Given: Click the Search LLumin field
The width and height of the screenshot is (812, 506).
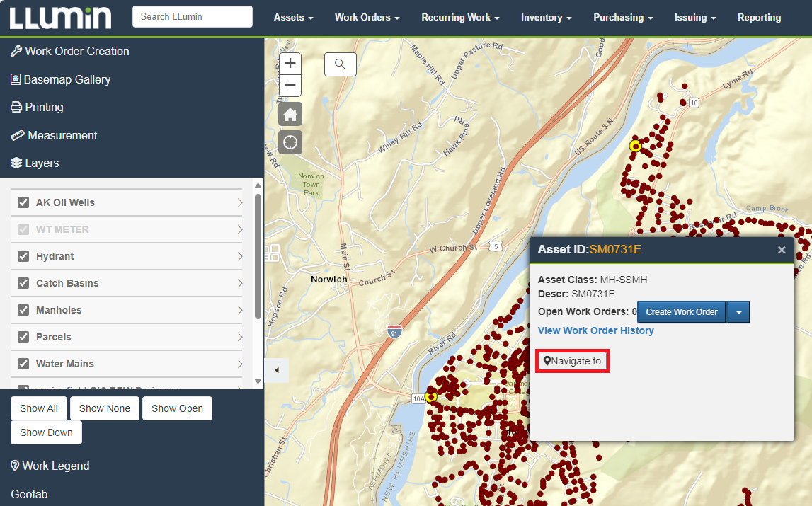Looking at the screenshot, I should click(192, 16).
